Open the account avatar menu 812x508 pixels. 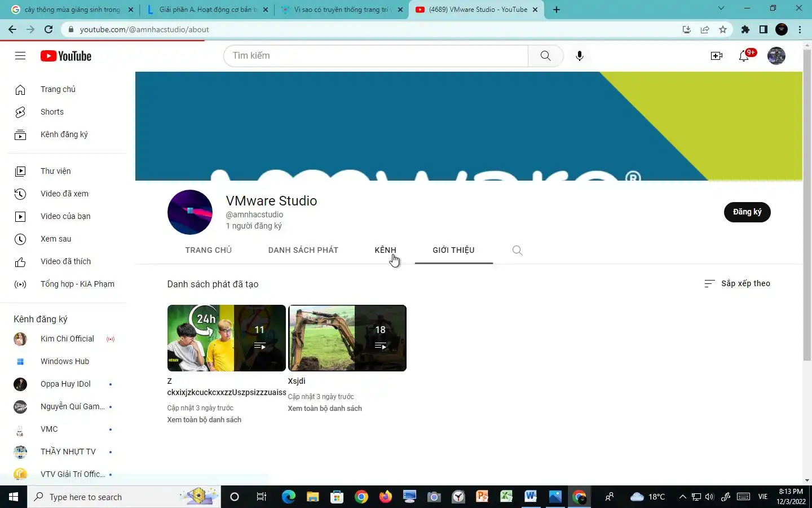(776, 55)
